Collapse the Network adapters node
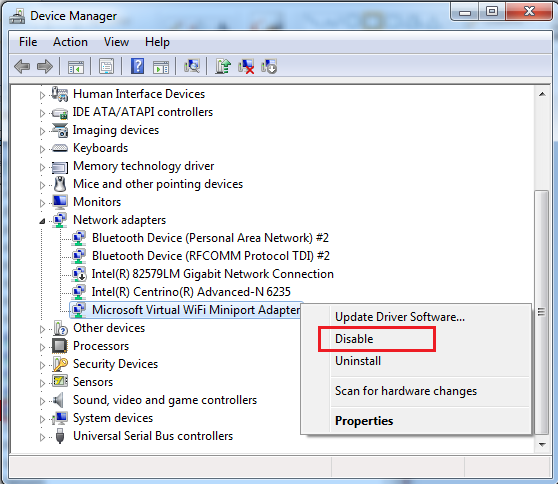558x484 pixels. point(42,221)
